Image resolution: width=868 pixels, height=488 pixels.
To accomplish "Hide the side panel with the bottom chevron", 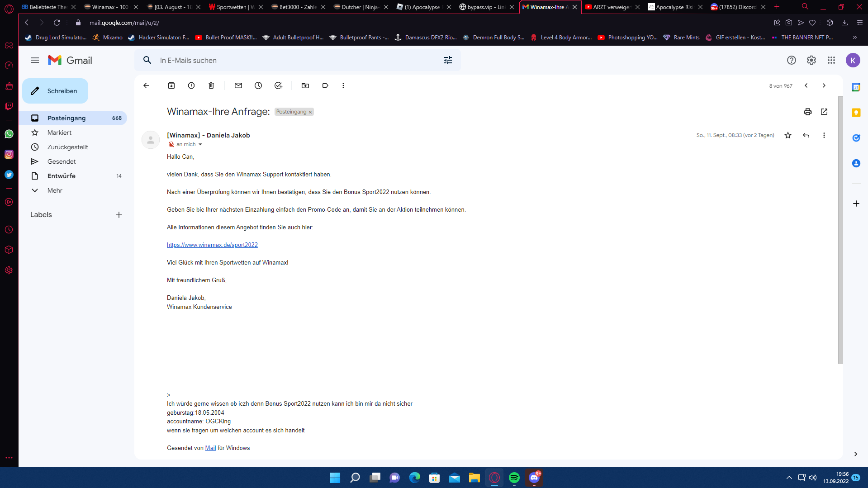I will pos(856,454).
